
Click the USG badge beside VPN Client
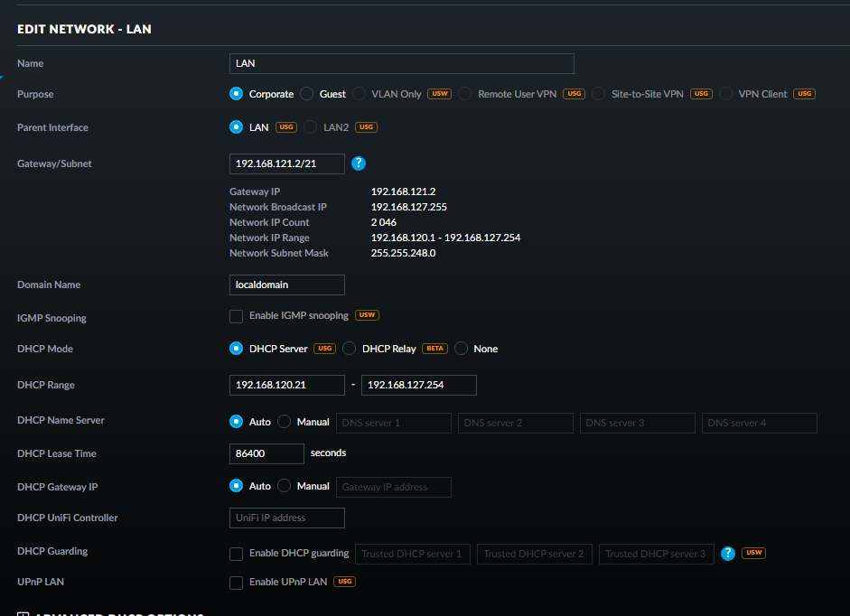click(x=805, y=94)
